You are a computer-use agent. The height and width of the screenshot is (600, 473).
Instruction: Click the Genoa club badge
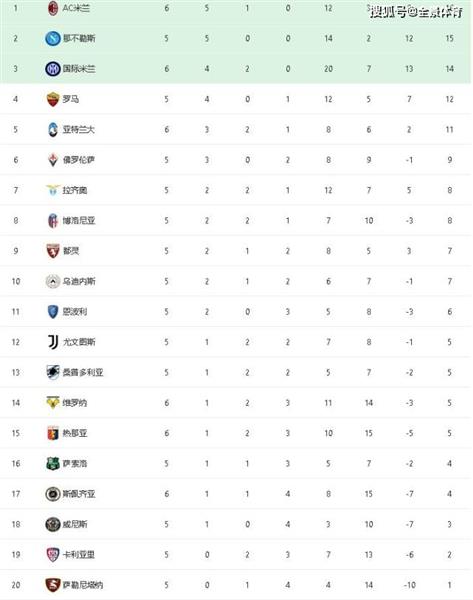53,433
